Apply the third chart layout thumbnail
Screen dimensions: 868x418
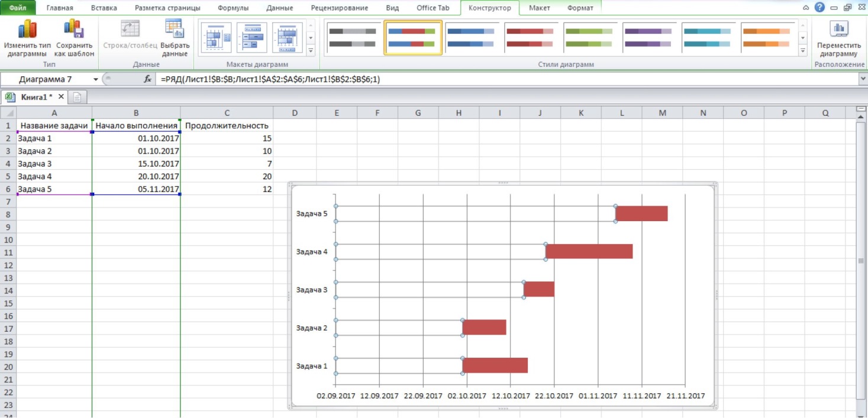pos(288,38)
